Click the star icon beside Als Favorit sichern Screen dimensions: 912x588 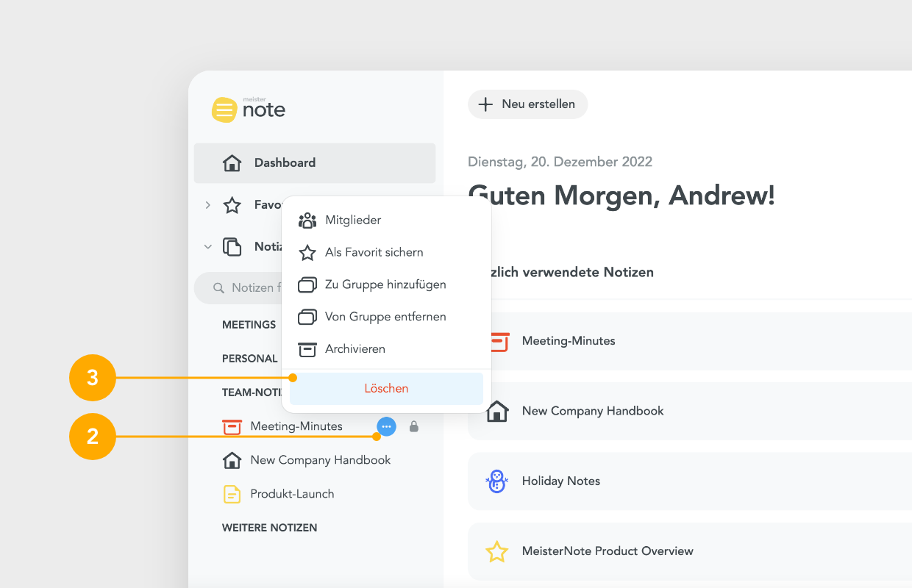coord(307,253)
